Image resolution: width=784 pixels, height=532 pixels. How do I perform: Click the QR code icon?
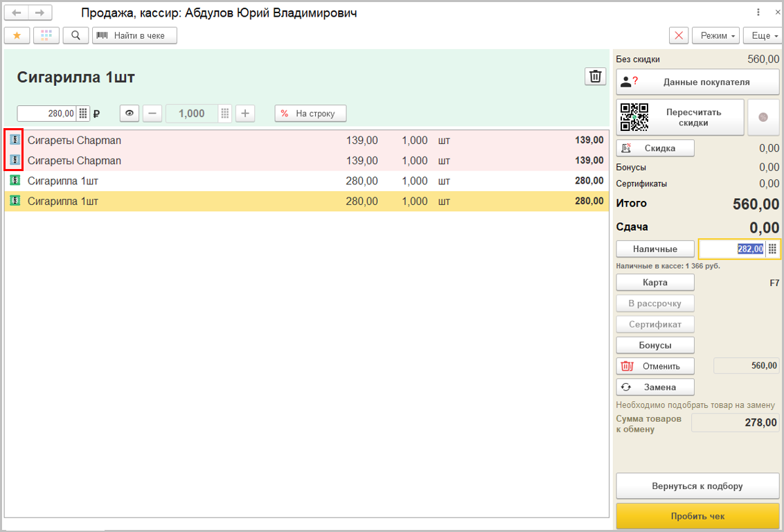pos(634,117)
